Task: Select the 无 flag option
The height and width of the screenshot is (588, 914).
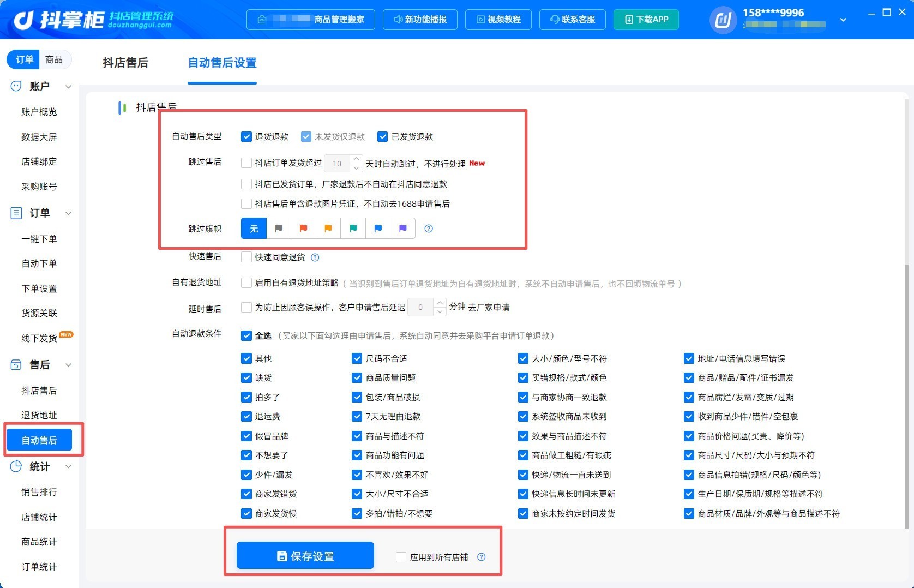Action: (x=254, y=229)
